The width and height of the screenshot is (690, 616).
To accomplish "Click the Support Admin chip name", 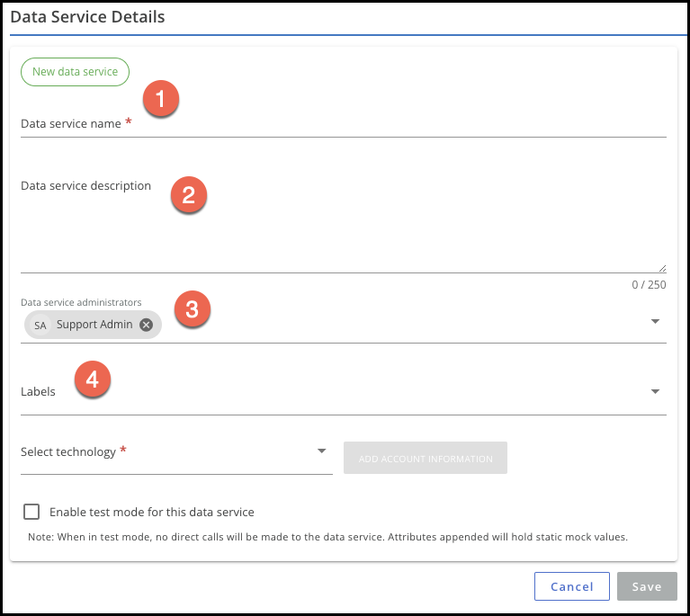I will (x=94, y=325).
